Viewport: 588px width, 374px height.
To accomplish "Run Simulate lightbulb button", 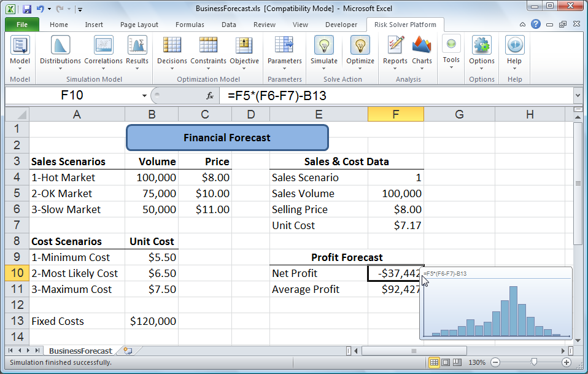I will (323, 45).
